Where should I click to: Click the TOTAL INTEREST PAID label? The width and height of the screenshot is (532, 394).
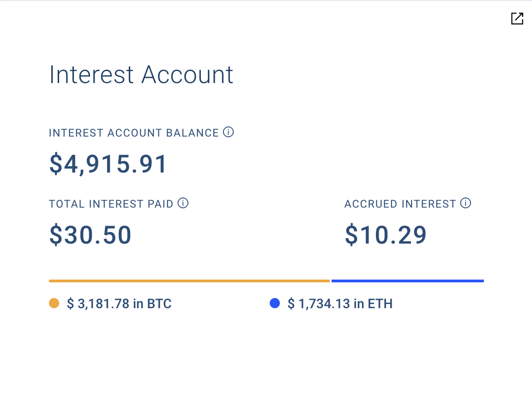111,203
